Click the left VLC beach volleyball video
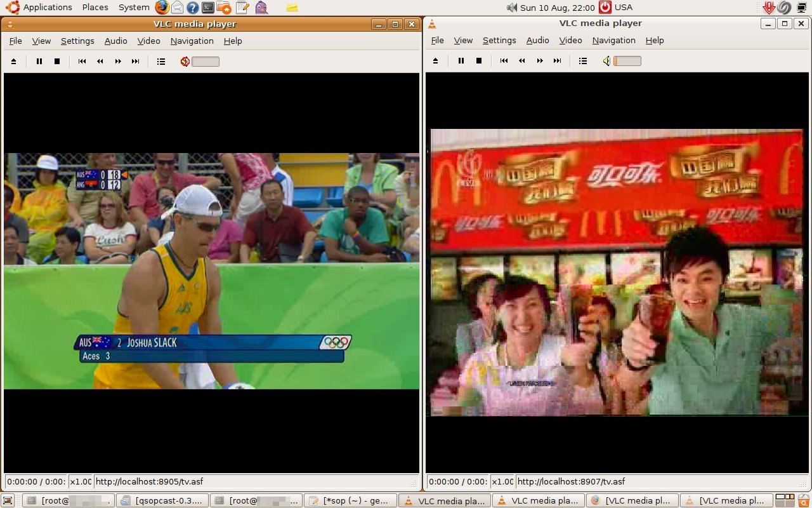The width and height of the screenshot is (812, 508). click(x=212, y=271)
